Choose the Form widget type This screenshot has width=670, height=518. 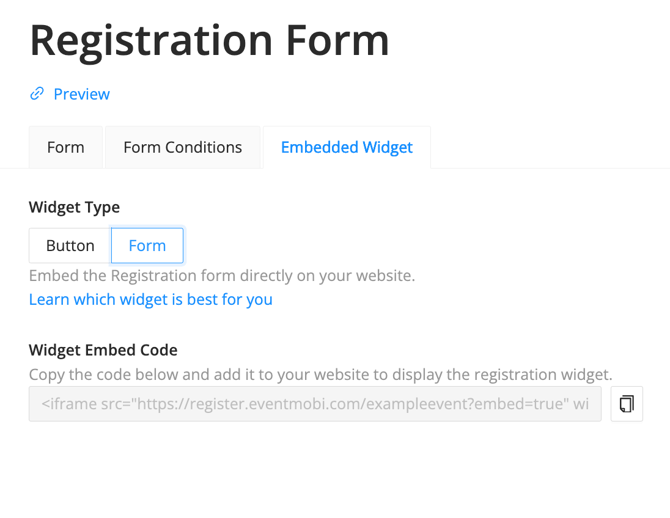click(147, 245)
